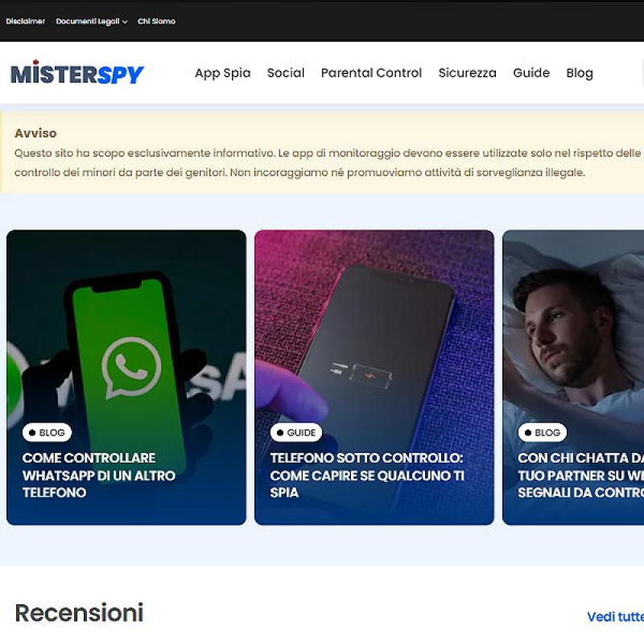Screen dimensions: 644x644
Task: Open the App Spia menu
Action: click(x=223, y=72)
